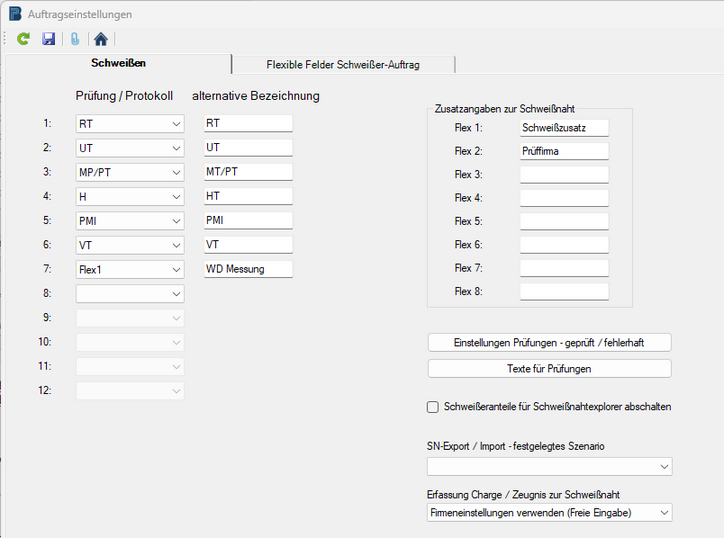Expand the row 1 RT test dropdown
The width and height of the screenshot is (724, 538).
click(x=176, y=124)
